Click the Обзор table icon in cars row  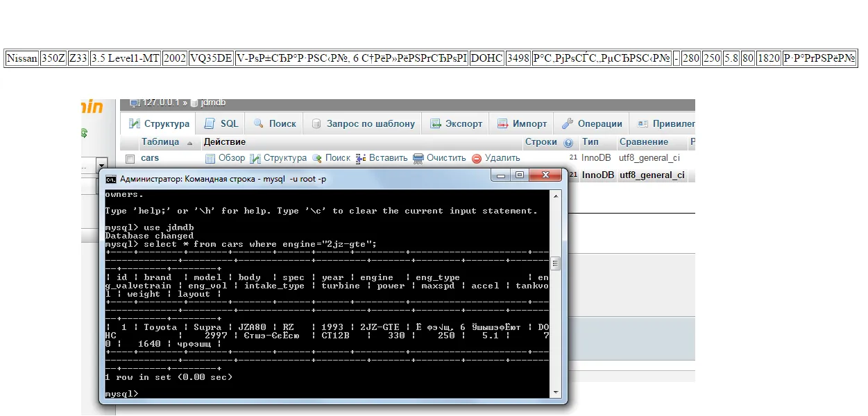click(210, 158)
